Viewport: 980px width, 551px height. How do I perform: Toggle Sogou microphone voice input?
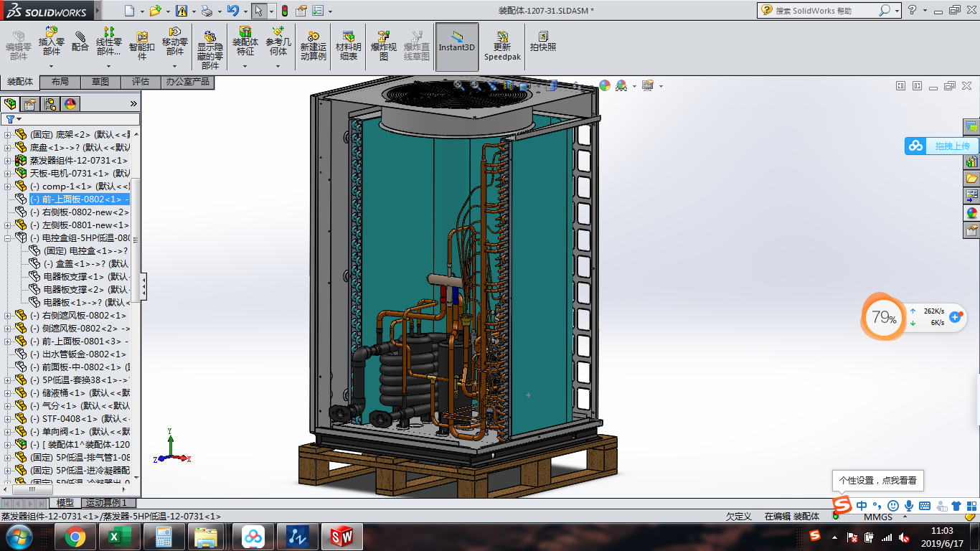pyautogui.click(x=909, y=506)
